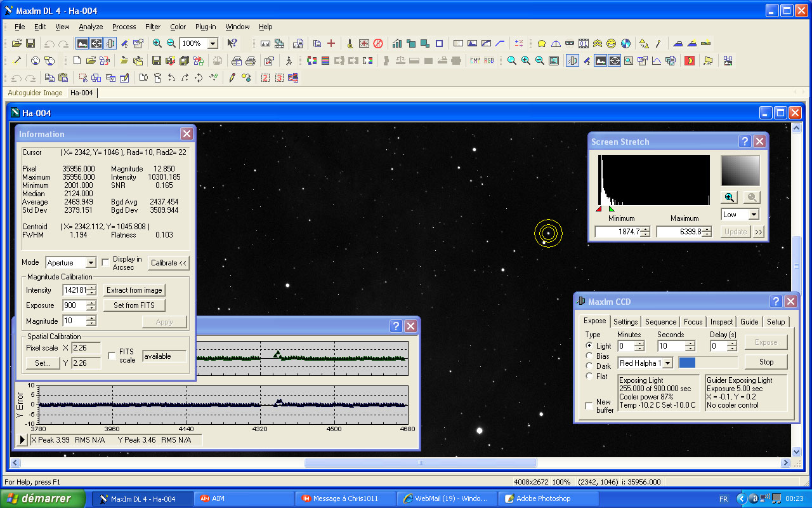Click the red plus icon in the top toolbar
The height and width of the screenshot is (508, 812).
pos(331,43)
